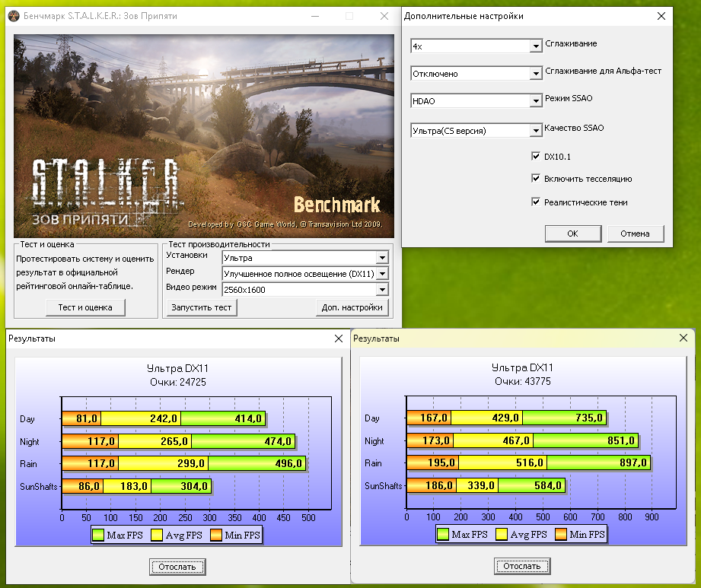
Task: Open Доп. настройки button
Action: point(352,307)
